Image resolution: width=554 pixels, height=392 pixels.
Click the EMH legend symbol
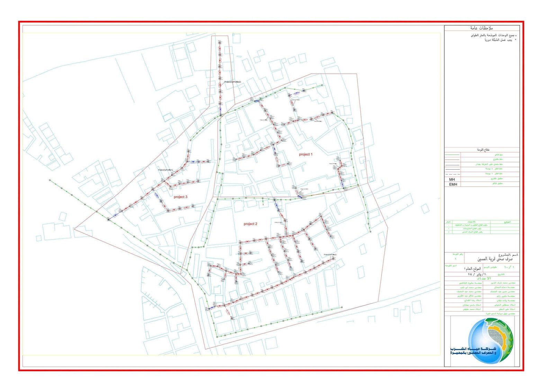click(453, 184)
